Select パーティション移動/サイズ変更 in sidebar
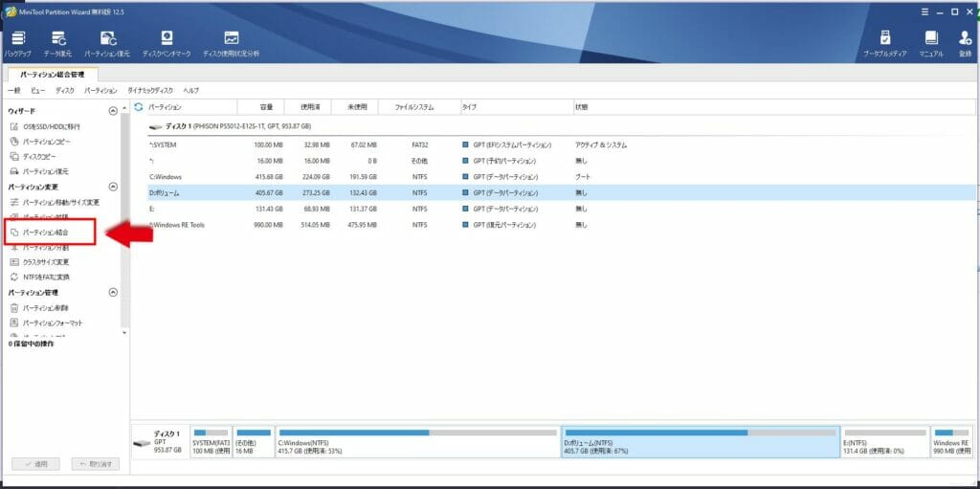Screen dimensions: 980x489 click(55, 202)
